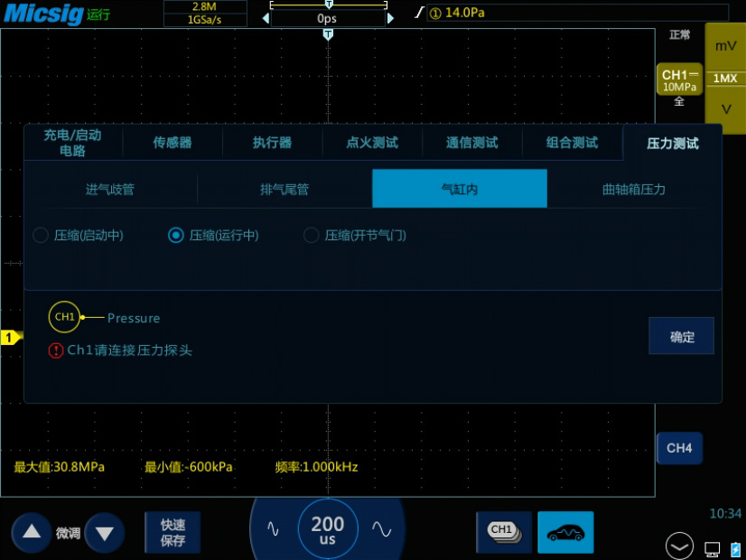Shift waveform right with top arrow
The image size is (746, 560).
point(390,18)
